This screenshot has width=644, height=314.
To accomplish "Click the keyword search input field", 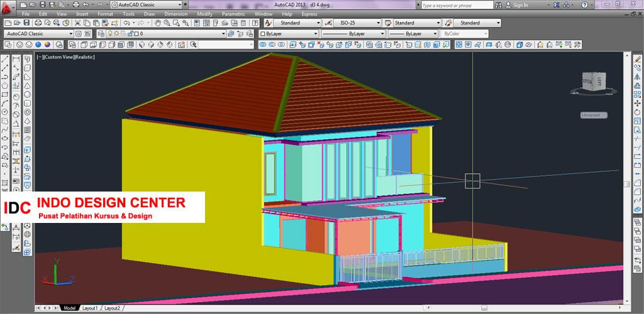I will click(x=457, y=5).
